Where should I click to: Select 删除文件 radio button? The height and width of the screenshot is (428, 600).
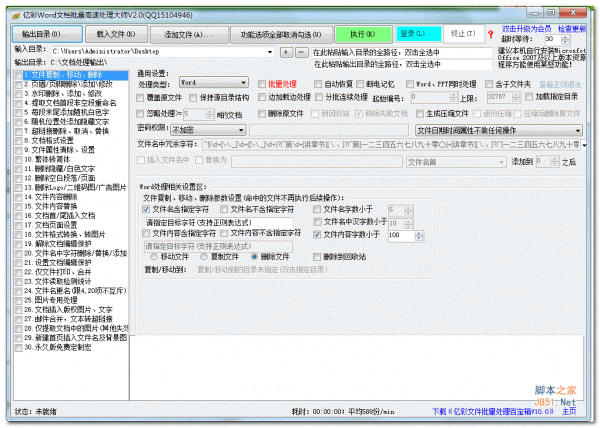[x=254, y=257]
